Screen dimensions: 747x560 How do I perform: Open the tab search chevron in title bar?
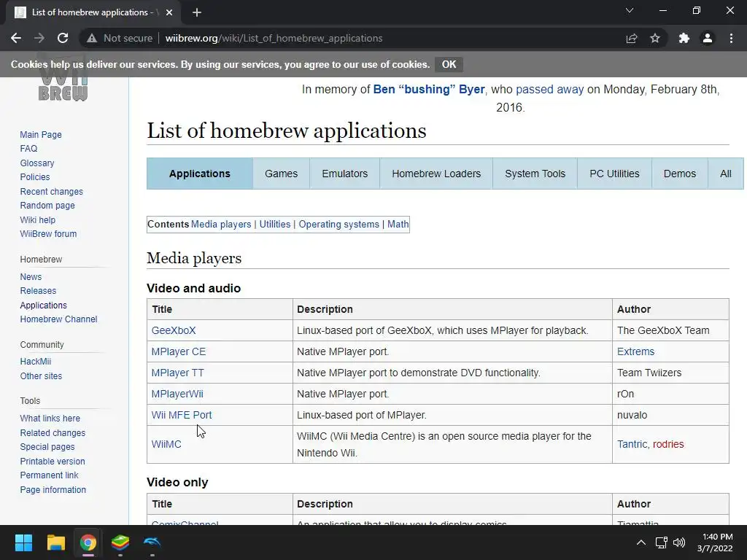630,10
